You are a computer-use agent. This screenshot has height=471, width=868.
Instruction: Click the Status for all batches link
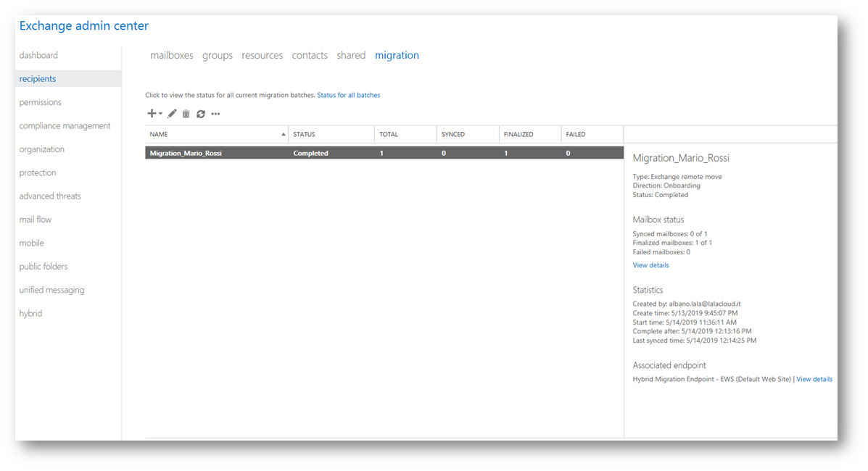(x=348, y=95)
